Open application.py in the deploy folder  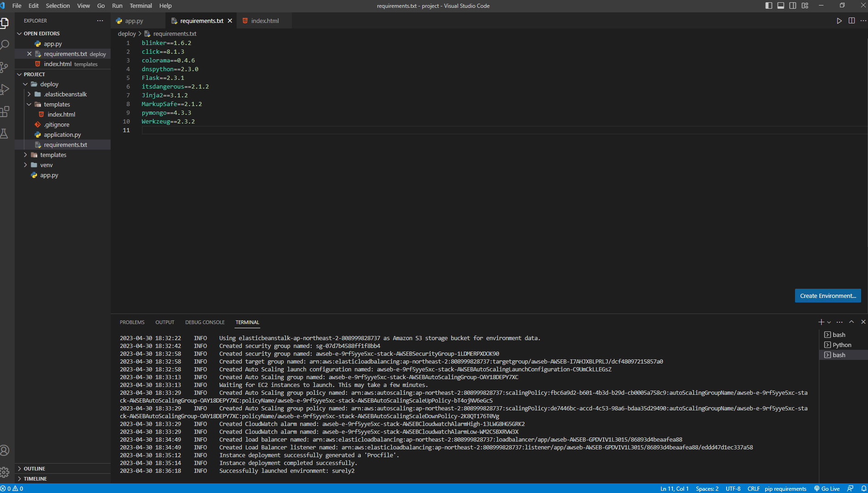(x=62, y=134)
